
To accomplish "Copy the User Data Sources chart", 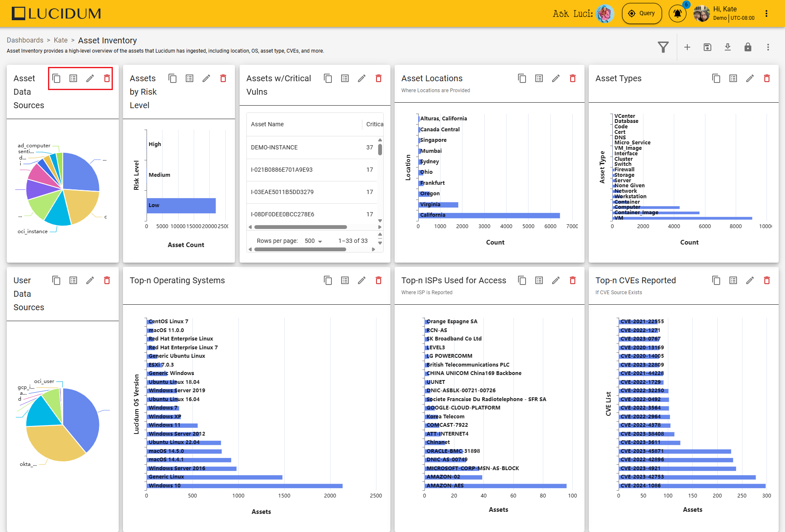I will [56, 280].
